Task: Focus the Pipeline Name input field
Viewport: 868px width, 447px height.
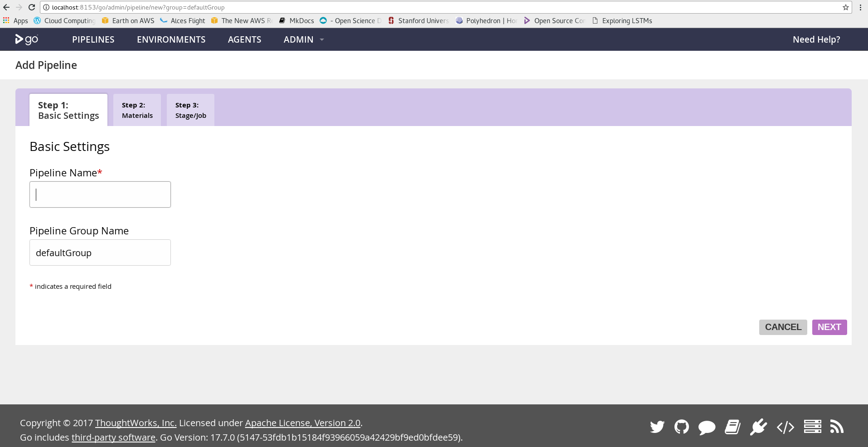Action: pos(100,194)
